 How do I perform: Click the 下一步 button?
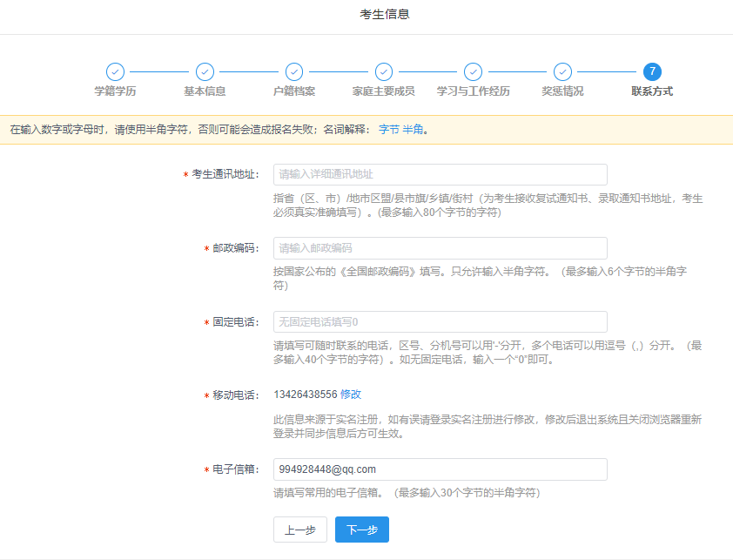tap(362, 530)
